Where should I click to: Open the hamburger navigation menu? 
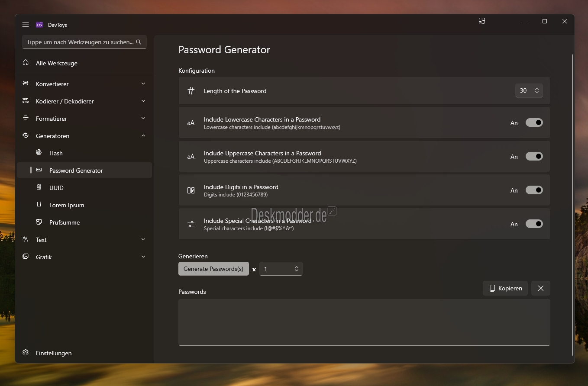(26, 25)
